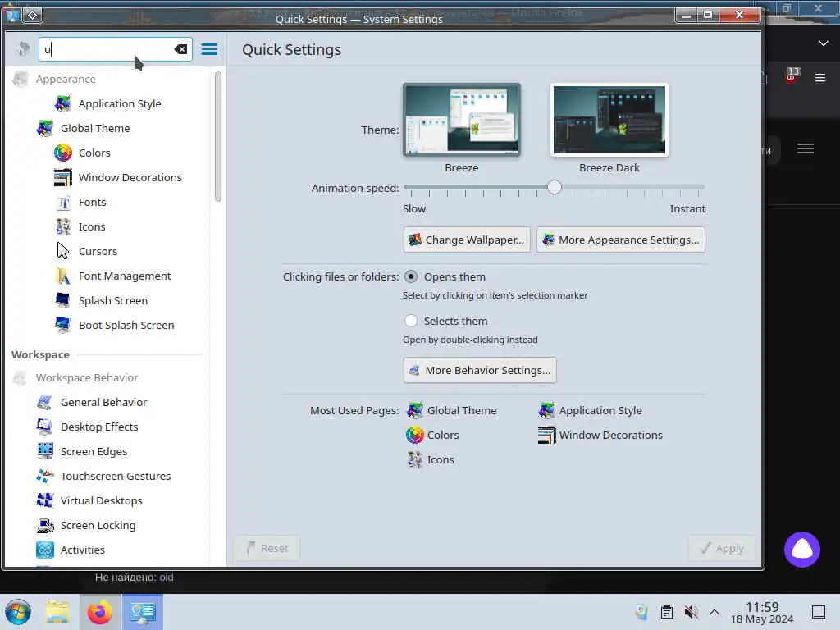Open Touchscreen Gestures settings
840x630 pixels.
tap(107, 477)
